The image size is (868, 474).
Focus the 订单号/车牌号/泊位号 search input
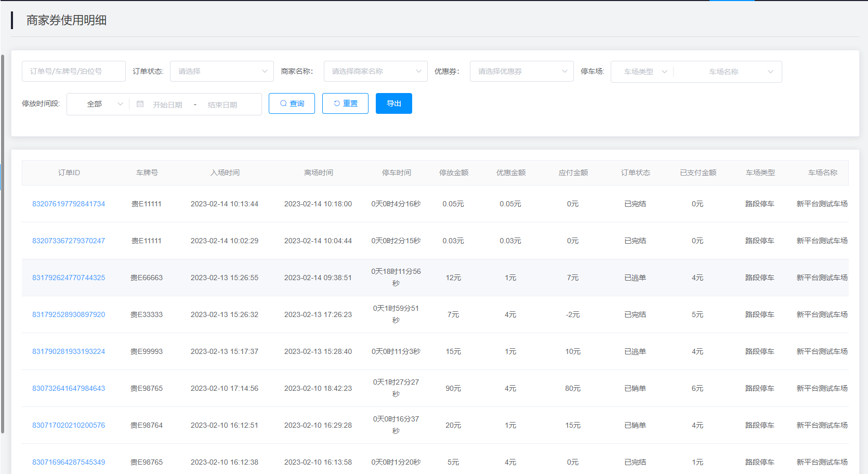pos(74,71)
